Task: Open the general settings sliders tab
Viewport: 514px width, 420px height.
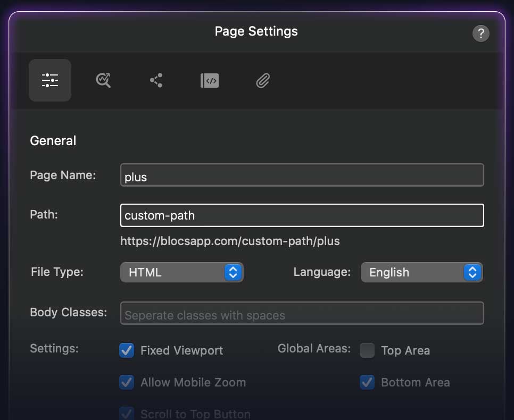Action: [x=50, y=80]
